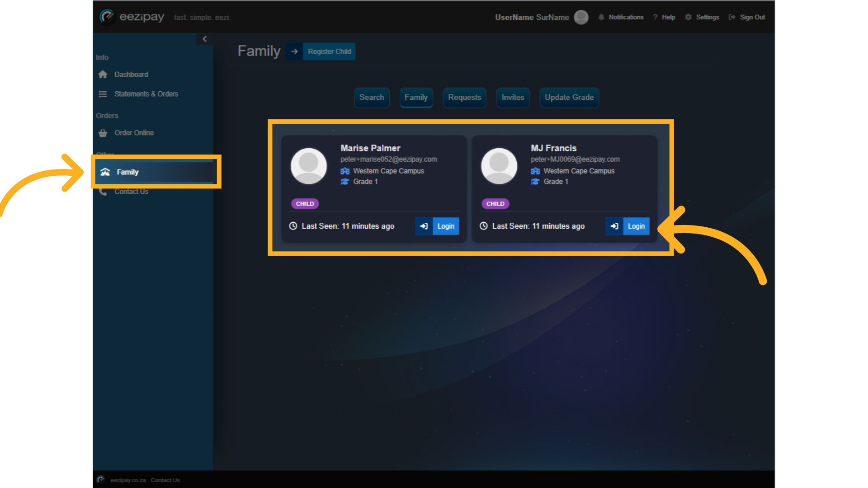Collapse the sidebar with the chevron arrow
The width and height of the screenshot is (868, 488).
click(205, 39)
